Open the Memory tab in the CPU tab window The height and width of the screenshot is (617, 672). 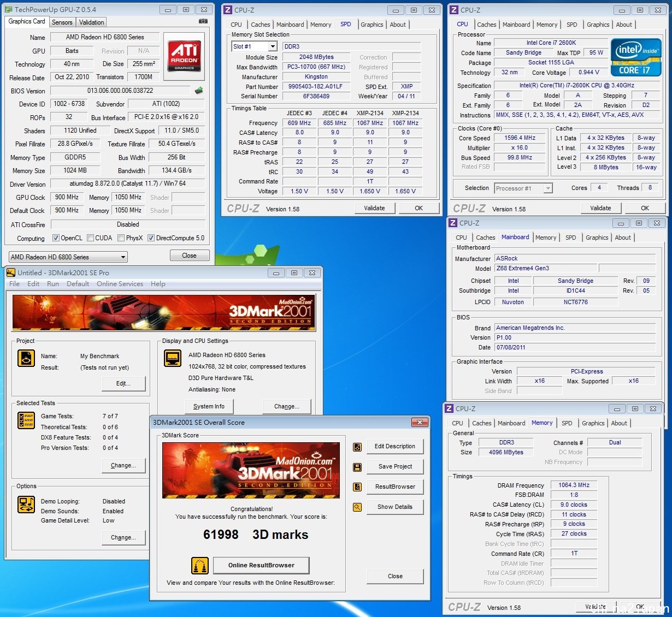pyautogui.click(x=547, y=25)
